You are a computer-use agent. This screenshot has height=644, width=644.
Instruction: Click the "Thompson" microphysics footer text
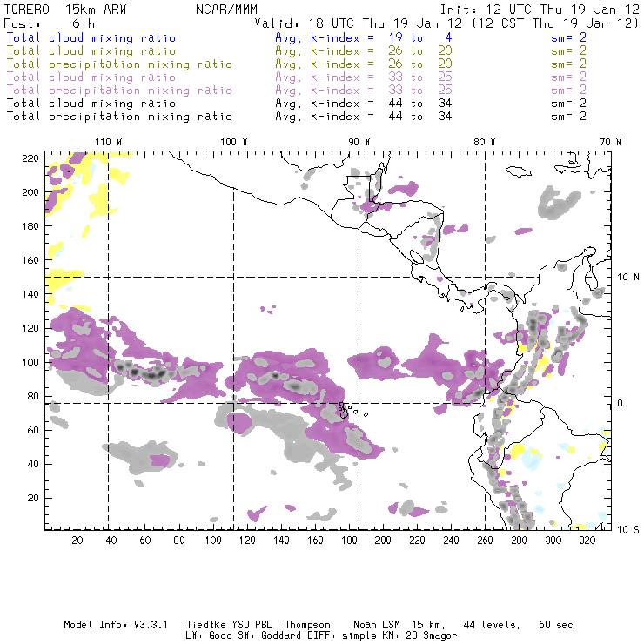307,625
